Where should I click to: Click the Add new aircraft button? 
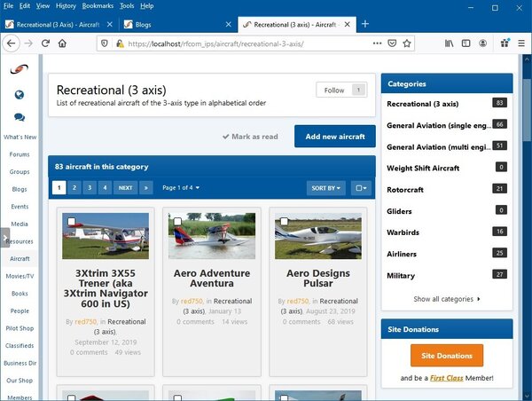click(334, 137)
